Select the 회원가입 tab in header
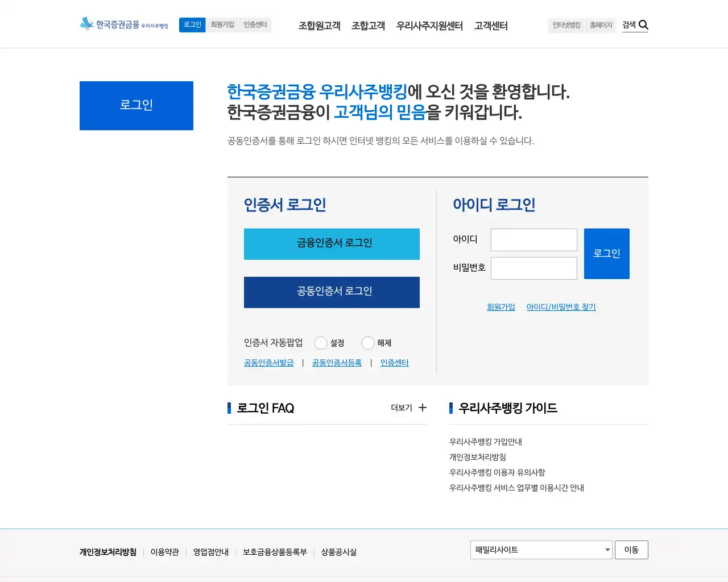 point(222,24)
